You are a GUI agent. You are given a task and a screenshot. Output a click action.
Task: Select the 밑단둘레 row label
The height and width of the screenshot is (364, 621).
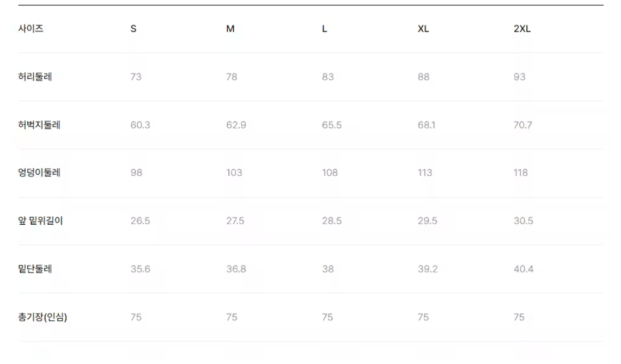[35, 269]
